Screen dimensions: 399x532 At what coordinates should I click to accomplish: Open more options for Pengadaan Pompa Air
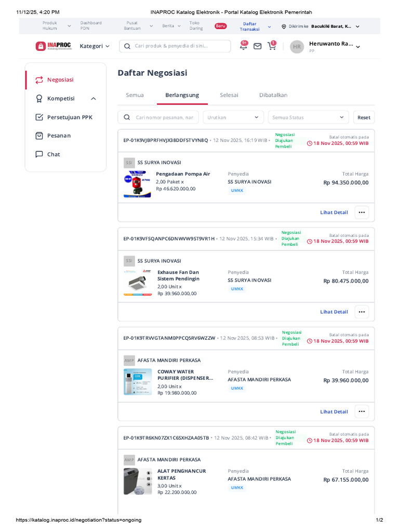pyautogui.click(x=362, y=212)
